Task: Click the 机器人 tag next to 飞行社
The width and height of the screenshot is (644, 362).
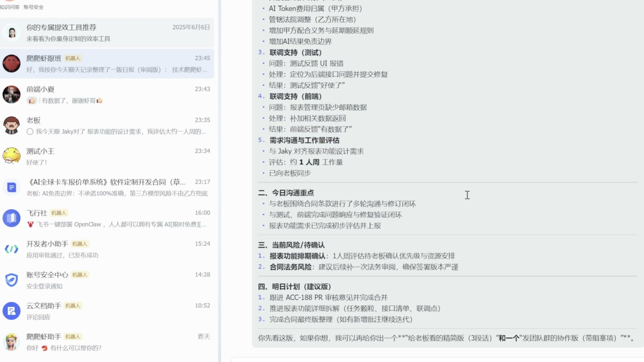Action: (x=59, y=213)
